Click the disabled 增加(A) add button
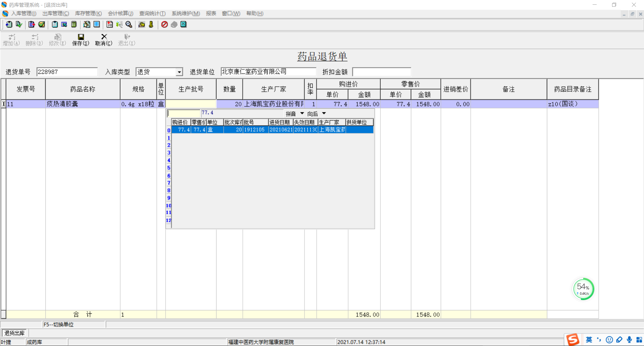644x346 pixels. point(11,40)
